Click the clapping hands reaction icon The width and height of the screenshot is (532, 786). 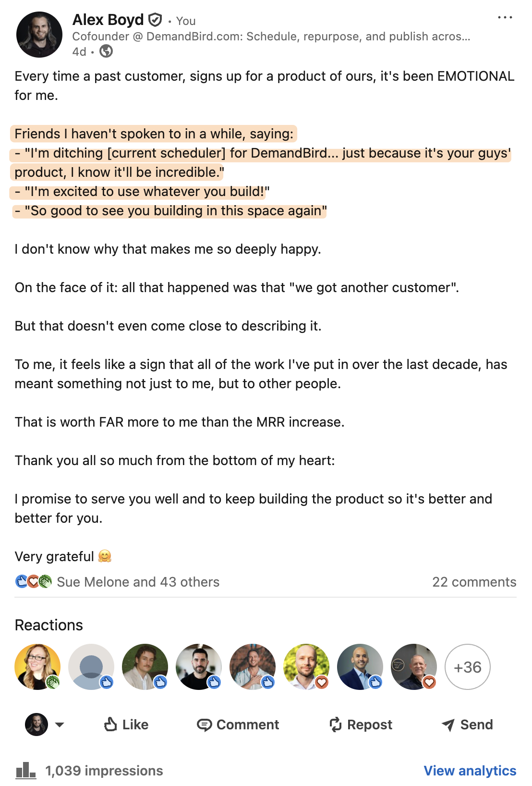(44, 581)
